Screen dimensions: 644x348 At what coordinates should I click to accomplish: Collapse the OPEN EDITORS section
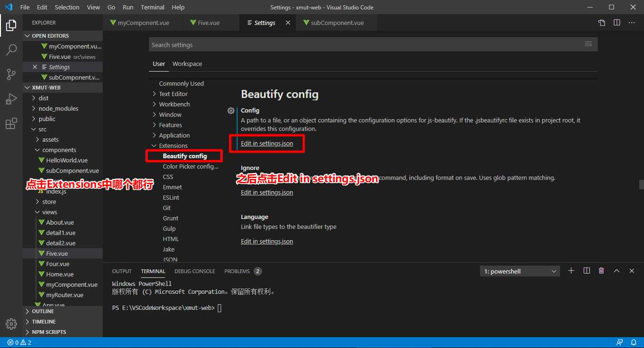[63, 36]
